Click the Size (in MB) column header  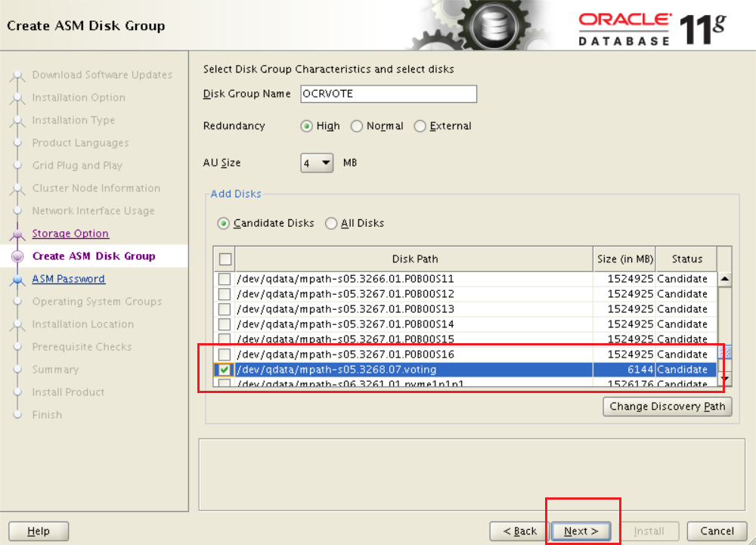pos(625,259)
